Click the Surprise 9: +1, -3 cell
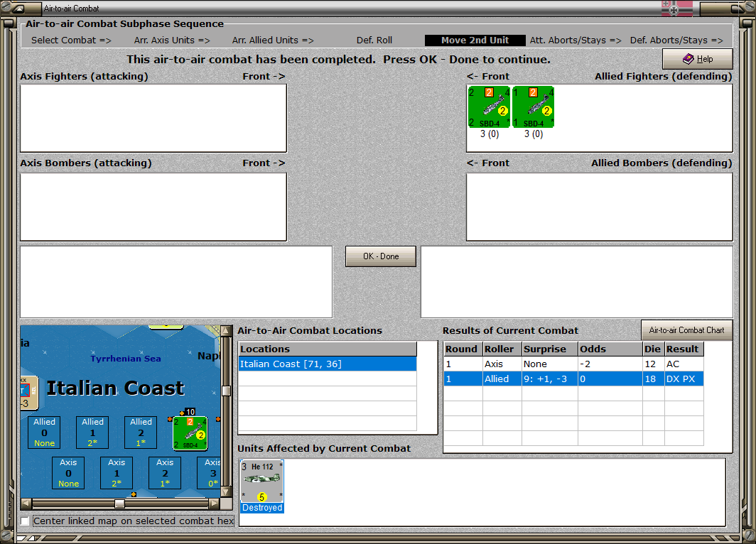The width and height of the screenshot is (756, 544). point(550,379)
